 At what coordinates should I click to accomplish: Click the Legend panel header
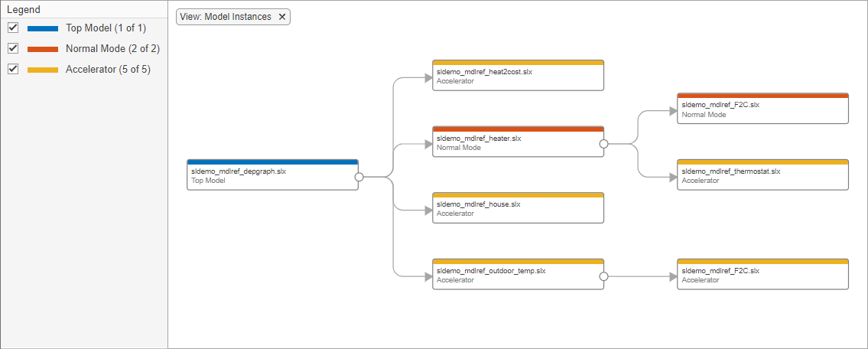point(24,10)
